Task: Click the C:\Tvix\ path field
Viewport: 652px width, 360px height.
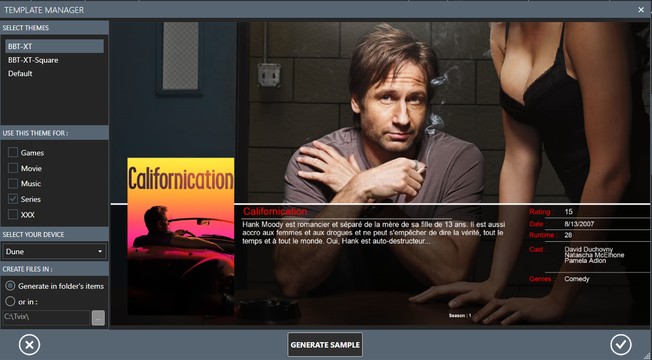Action: (46, 317)
